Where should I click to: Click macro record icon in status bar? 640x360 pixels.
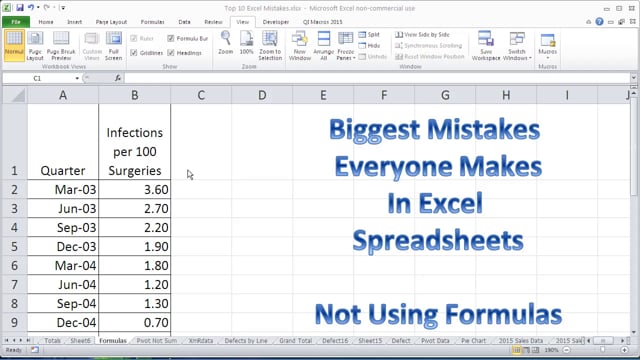point(35,350)
